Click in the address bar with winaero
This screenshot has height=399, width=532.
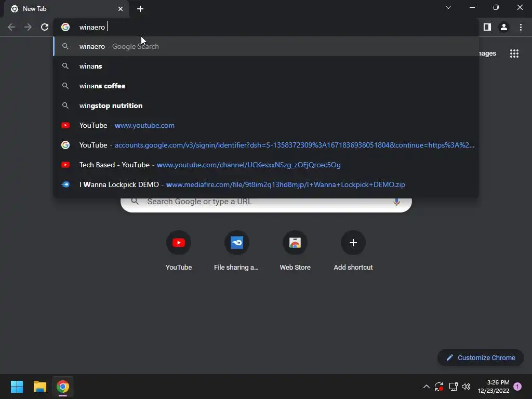tap(266, 27)
